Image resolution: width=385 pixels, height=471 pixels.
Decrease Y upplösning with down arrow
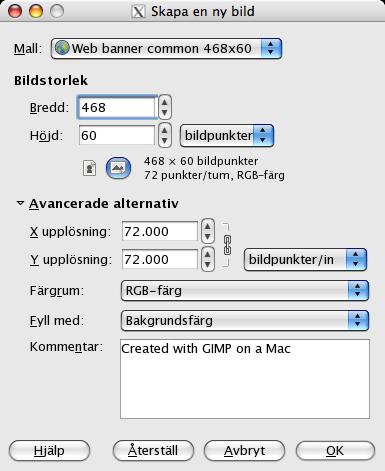(208, 265)
